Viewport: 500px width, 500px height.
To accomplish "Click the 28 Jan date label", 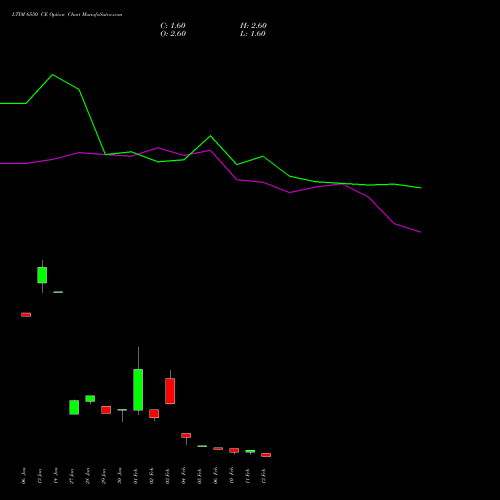I will (88, 476).
